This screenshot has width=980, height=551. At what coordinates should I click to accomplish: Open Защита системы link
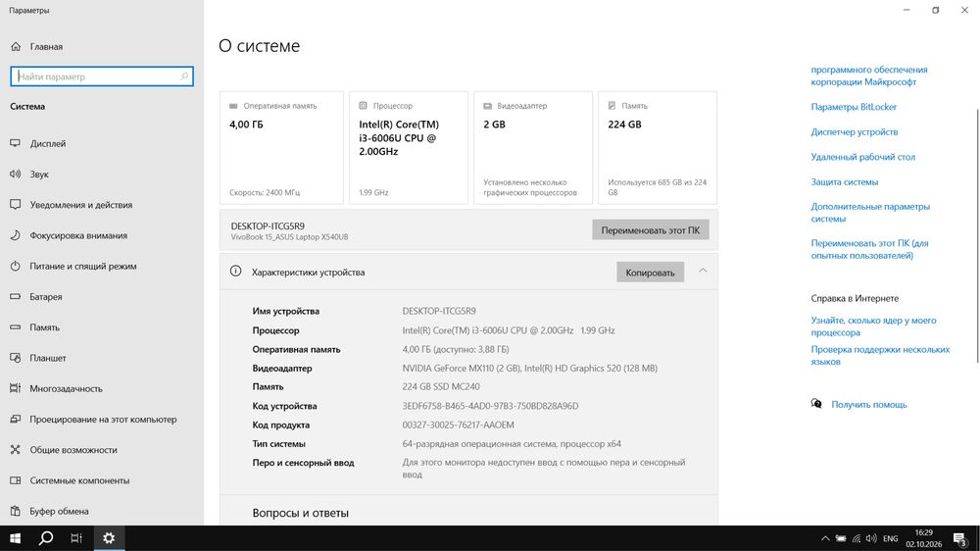click(845, 182)
